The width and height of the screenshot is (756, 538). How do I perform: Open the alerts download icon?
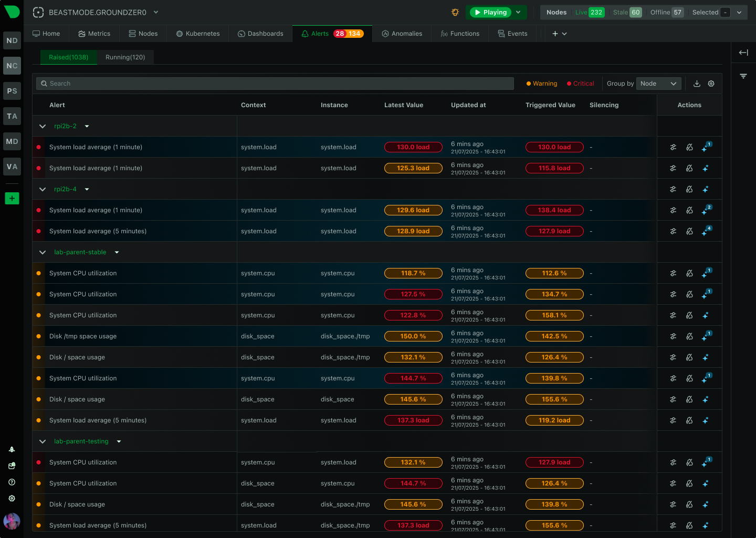(x=697, y=84)
